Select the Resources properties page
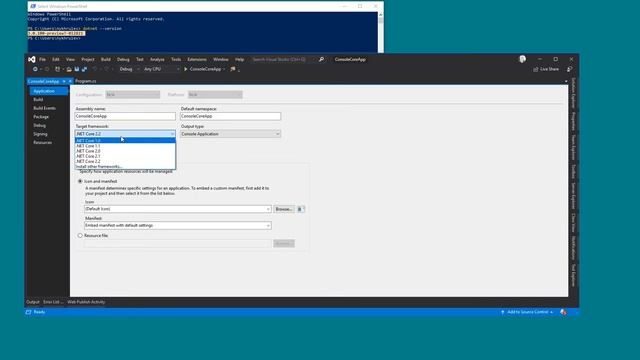Viewport: 640px width, 360px height. [x=42, y=142]
